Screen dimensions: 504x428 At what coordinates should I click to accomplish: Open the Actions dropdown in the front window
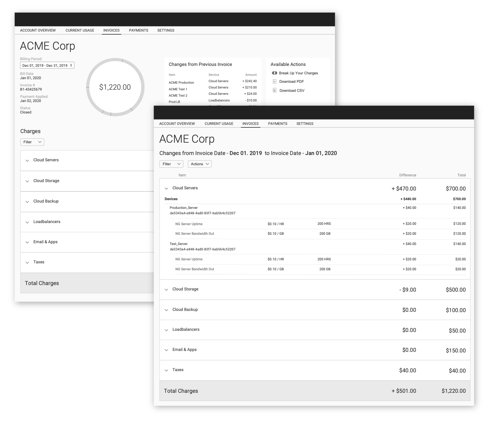(x=200, y=164)
